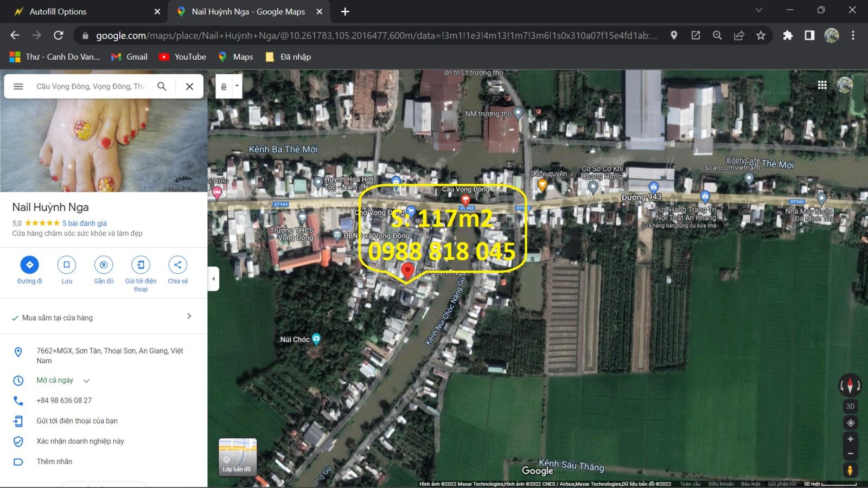
Task: Open the Gmail bookmark
Action: coord(129,57)
